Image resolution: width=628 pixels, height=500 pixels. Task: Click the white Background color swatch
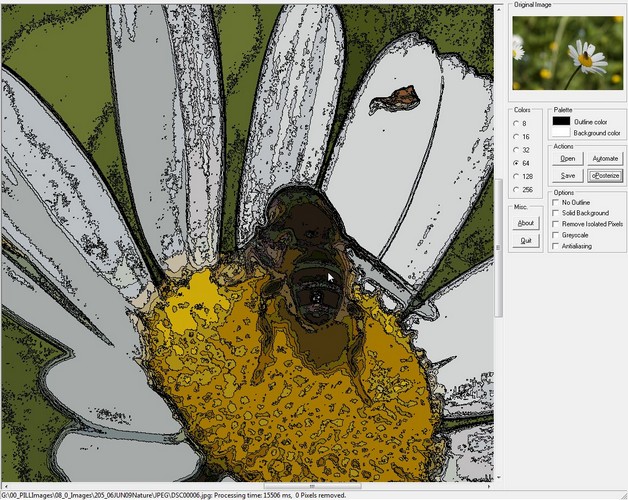(561, 132)
